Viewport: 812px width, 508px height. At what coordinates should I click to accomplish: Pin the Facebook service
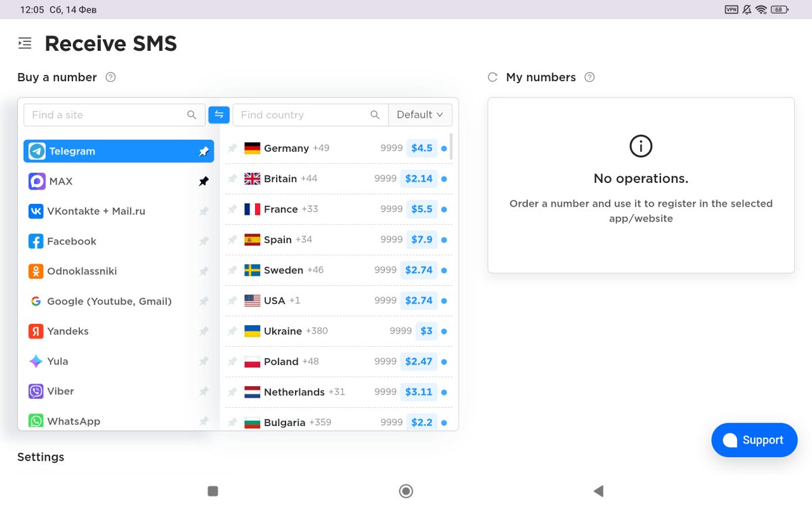click(204, 241)
